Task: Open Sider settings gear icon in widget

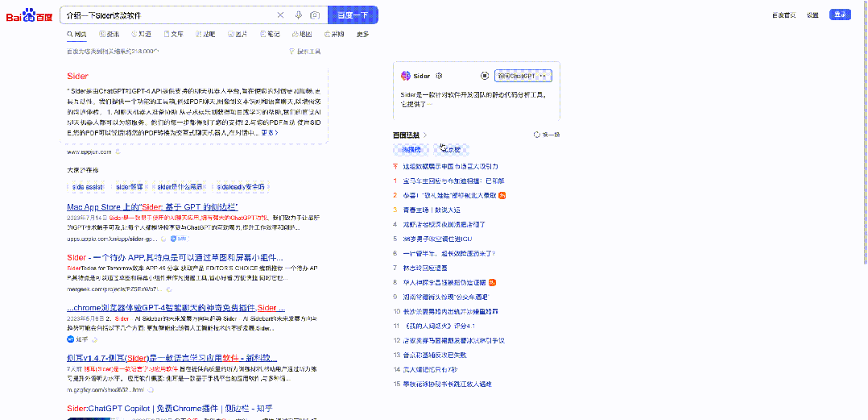Action: [439, 76]
